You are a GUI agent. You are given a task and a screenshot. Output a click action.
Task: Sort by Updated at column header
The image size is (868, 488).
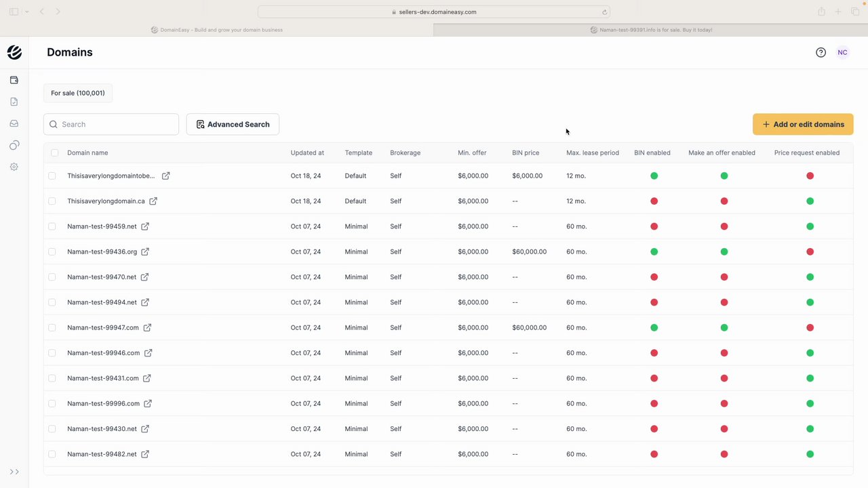(x=307, y=152)
